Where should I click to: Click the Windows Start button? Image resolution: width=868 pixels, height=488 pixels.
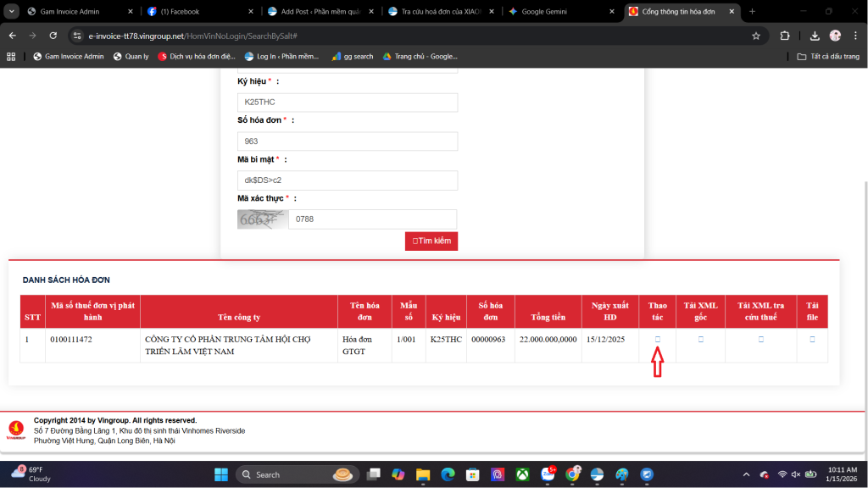click(x=220, y=474)
